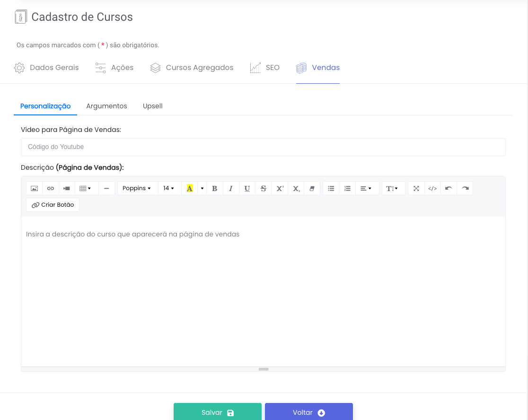Viewport: 528px width, 420px height.
Task: Open the Poppins font family dropdown
Action: pyautogui.click(x=137, y=188)
